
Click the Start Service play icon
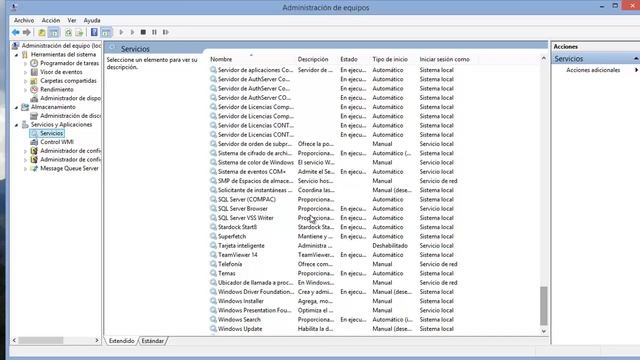coord(121,32)
